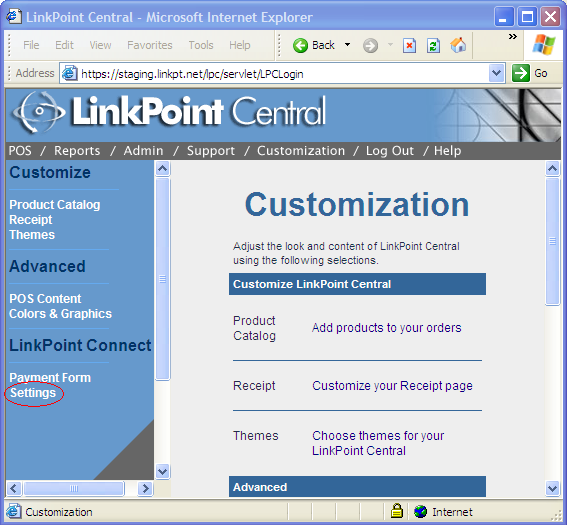The height and width of the screenshot is (525, 567).
Task: Minimize the Internet Explorer window
Action: [504, 17]
